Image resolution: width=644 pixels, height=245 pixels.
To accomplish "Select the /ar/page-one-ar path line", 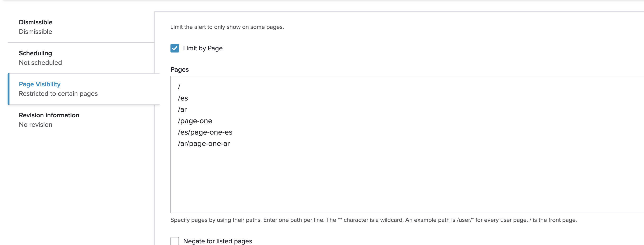I will click(204, 143).
